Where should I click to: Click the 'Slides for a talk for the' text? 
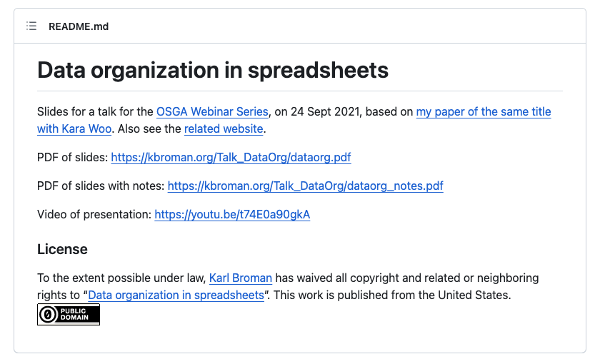point(95,112)
